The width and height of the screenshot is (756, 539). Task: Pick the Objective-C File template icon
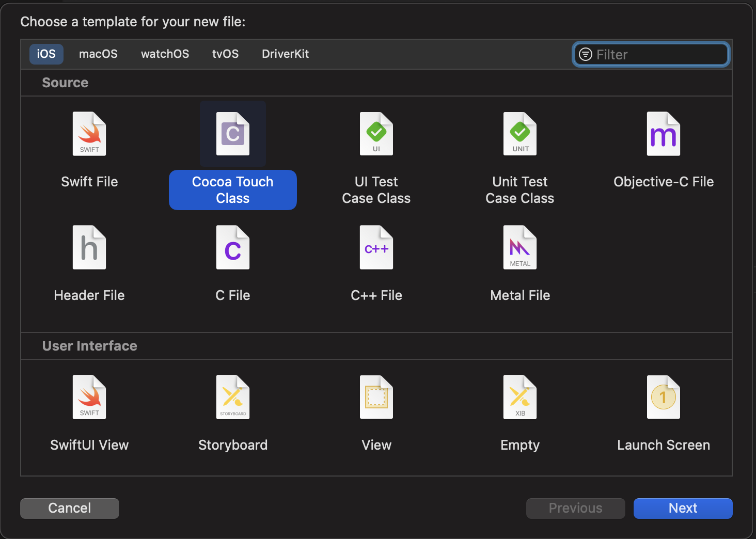click(664, 134)
